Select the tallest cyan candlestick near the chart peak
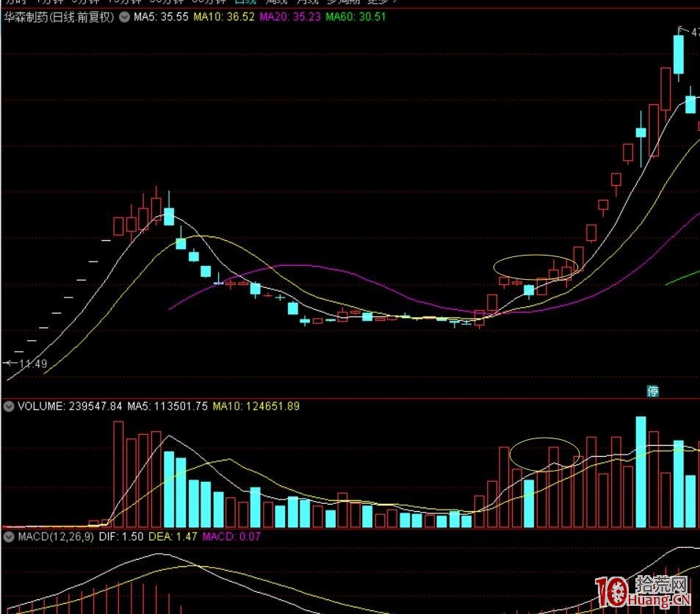Image resolution: width=700 pixels, height=614 pixels. (679, 54)
